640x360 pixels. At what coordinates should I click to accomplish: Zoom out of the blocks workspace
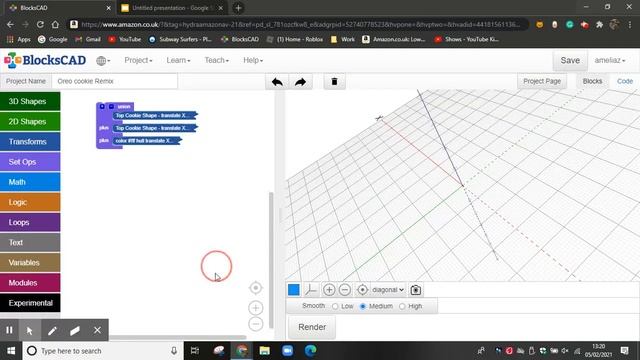click(x=256, y=324)
